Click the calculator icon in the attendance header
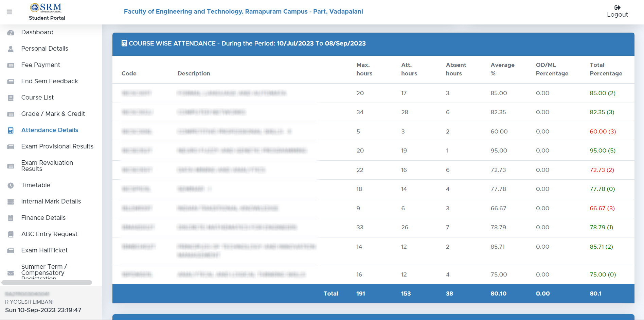The height and width of the screenshot is (320, 644). 124,43
